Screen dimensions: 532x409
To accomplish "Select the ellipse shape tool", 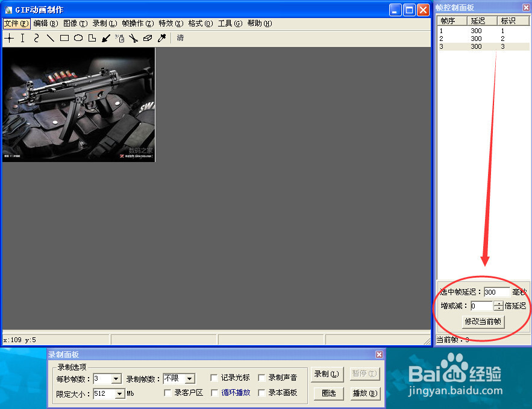I will pos(78,38).
